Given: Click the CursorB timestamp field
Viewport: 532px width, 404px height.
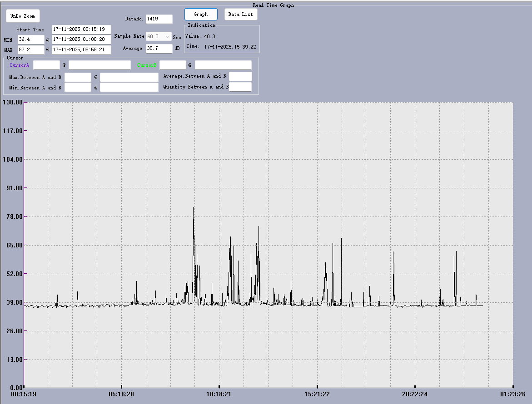Looking at the screenshot, I should coord(223,65).
